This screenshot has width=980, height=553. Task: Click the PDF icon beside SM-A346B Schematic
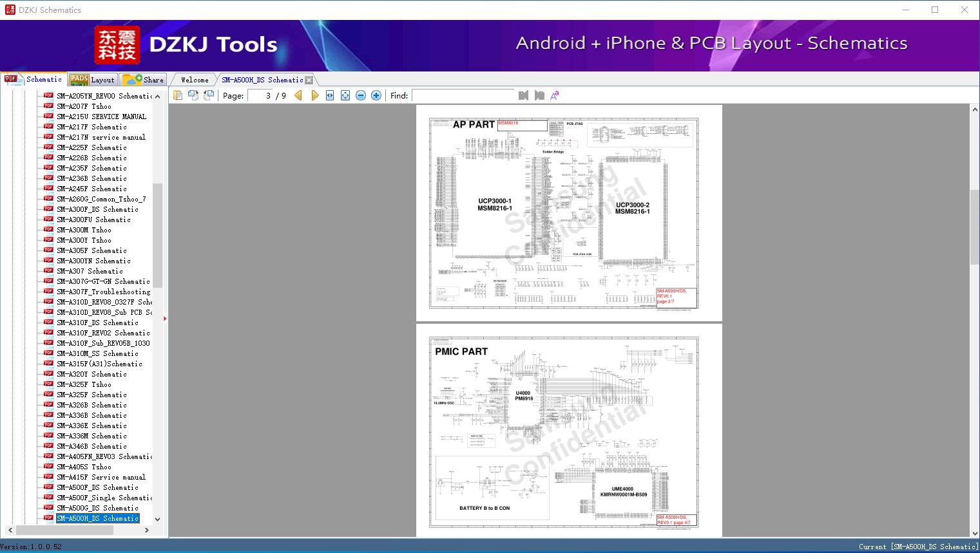48,446
